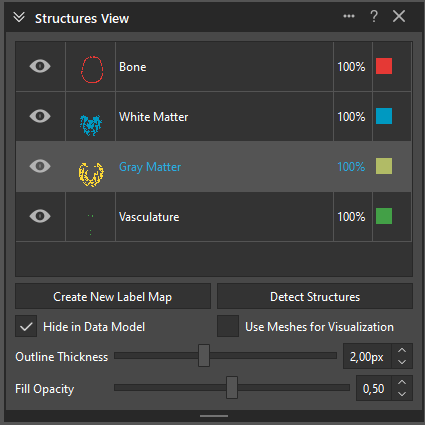
Task: Close the Structures View panel
Action: (399, 16)
